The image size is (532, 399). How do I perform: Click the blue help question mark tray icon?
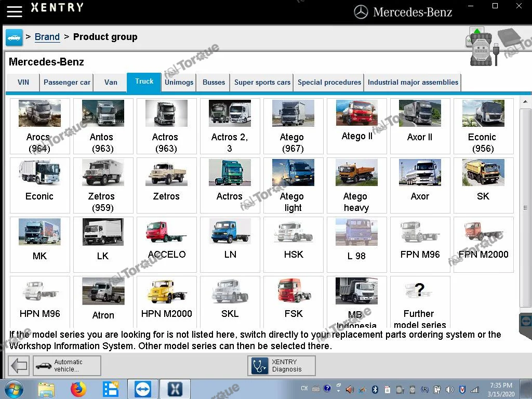click(327, 389)
